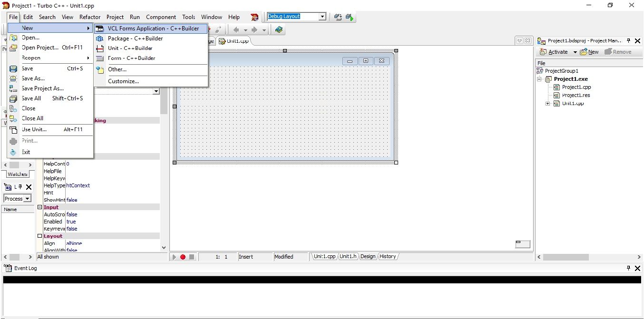Open the Refactor menu
644x319 pixels.
coord(90,17)
